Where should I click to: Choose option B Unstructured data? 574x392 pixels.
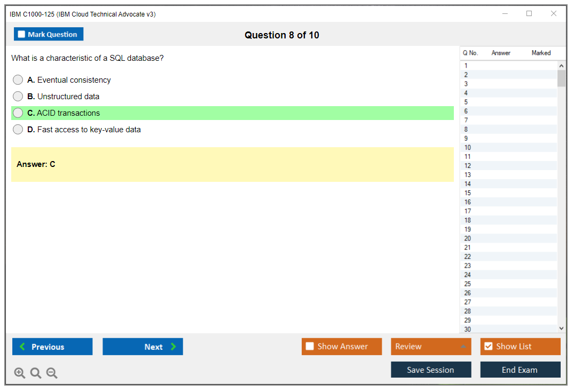[x=18, y=97]
